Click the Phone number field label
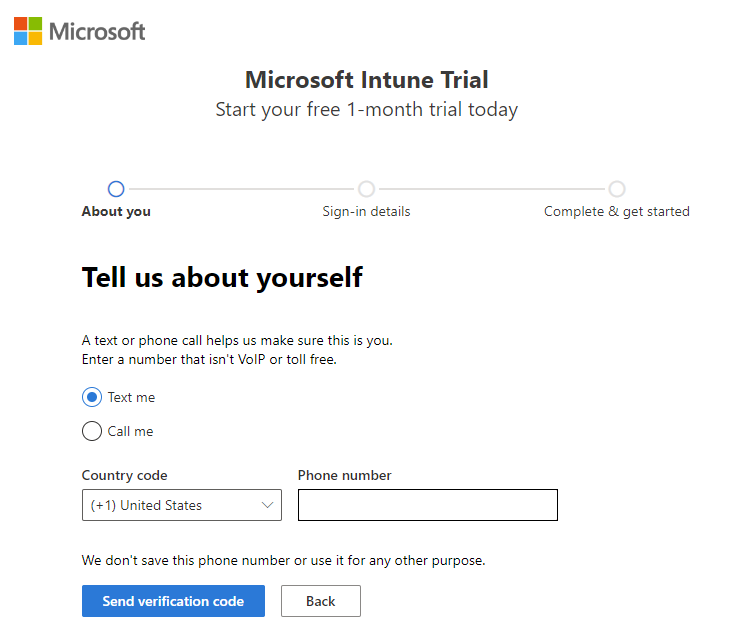The height and width of the screenshot is (644, 733). (345, 475)
